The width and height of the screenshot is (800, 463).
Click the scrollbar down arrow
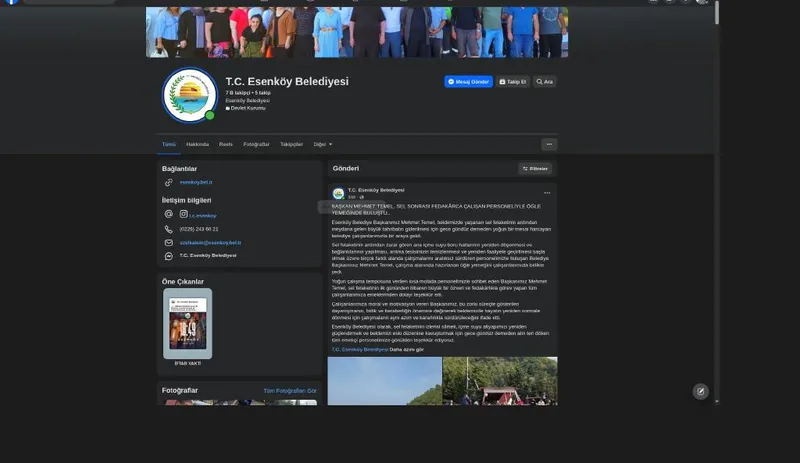click(717, 402)
